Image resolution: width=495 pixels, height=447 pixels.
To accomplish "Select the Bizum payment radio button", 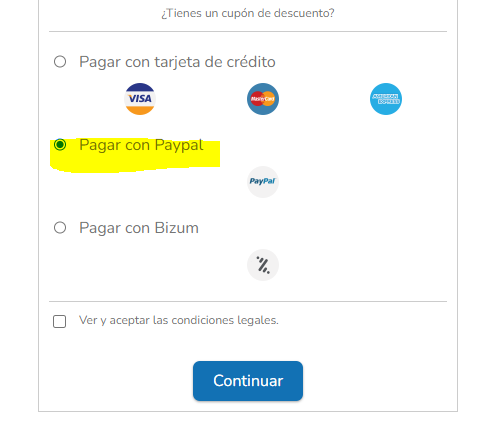I will [60, 228].
